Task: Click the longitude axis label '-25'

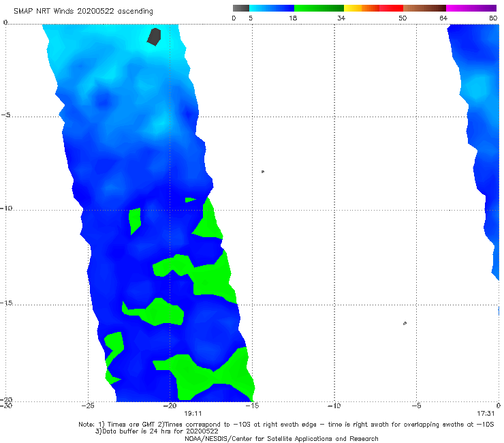Action: point(88,406)
